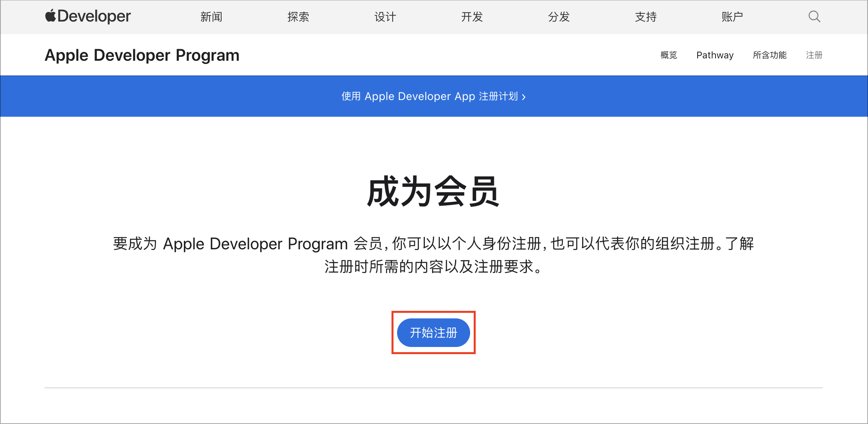Go to the 概览 section tab
868x424 pixels.
pos(669,55)
